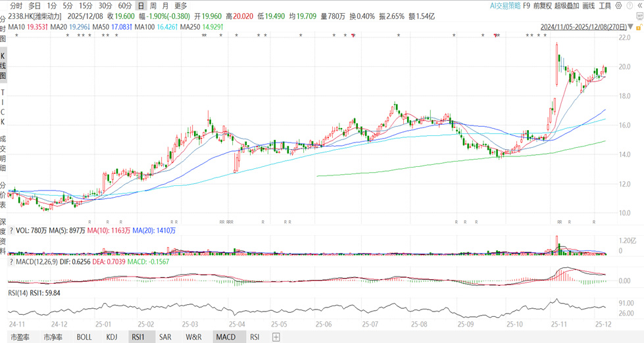
Task: Open the 前复权 price adjustment dropdown
Action: pos(542,5)
